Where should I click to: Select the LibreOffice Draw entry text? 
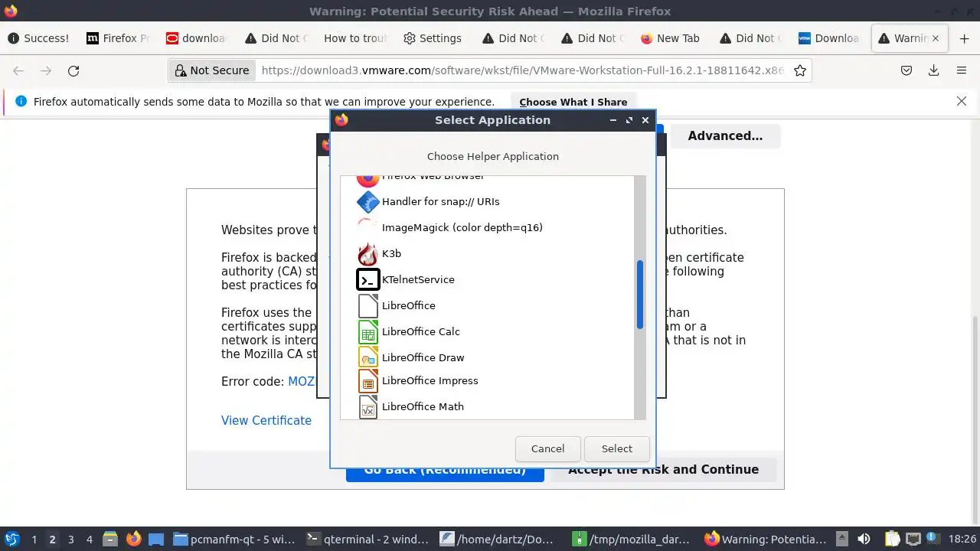(423, 357)
